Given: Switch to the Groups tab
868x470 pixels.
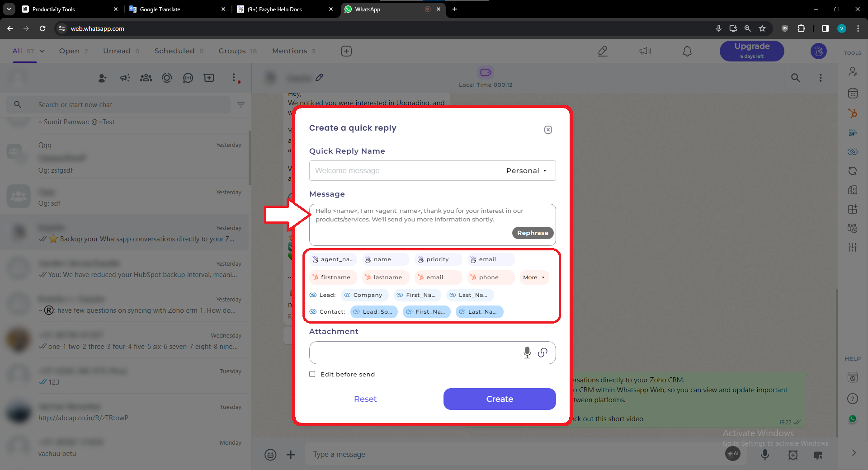Looking at the screenshot, I should pos(237,51).
